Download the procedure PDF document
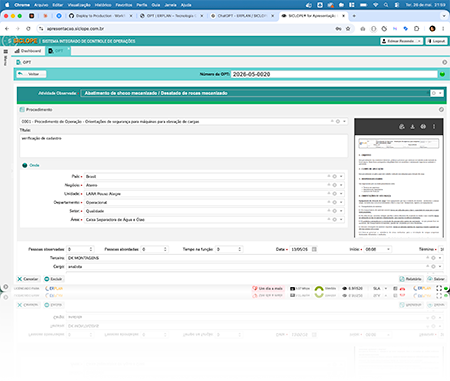Image resolution: width=450 pixels, height=381 pixels. point(412,127)
